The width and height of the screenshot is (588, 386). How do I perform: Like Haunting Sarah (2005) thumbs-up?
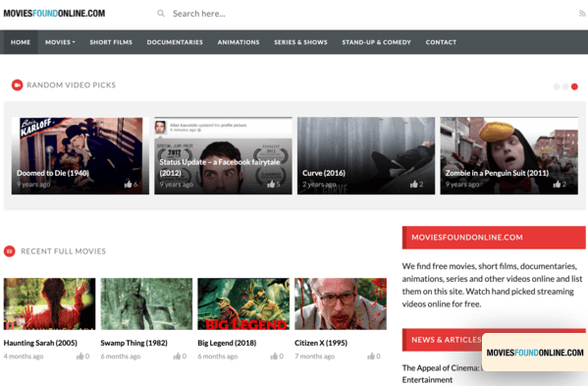(x=80, y=356)
